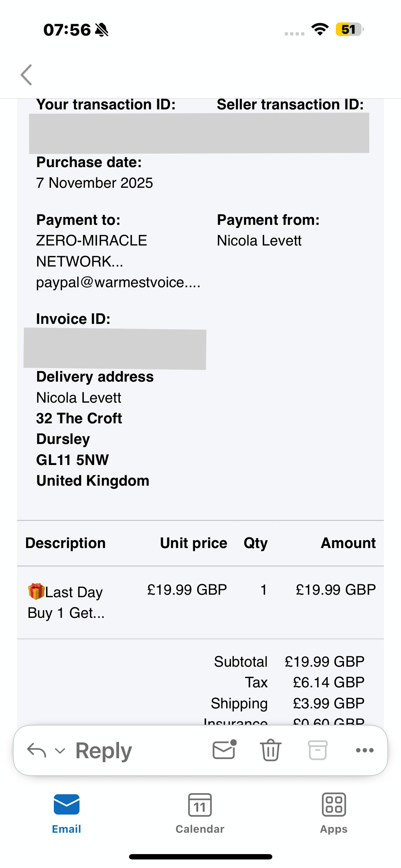Image resolution: width=401 pixels, height=868 pixels.
Task: Tap the back arrow chevron
Action: 26,75
